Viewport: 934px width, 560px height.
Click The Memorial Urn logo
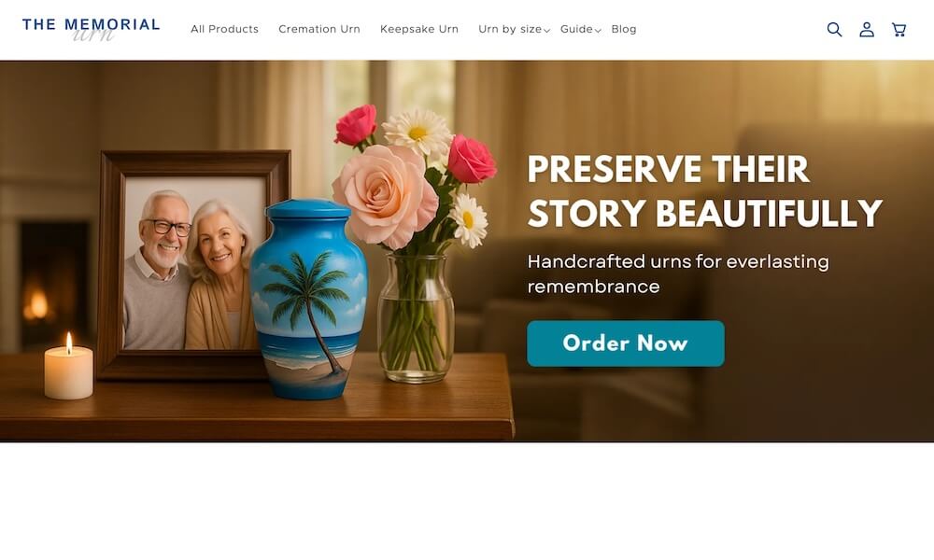[92, 30]
